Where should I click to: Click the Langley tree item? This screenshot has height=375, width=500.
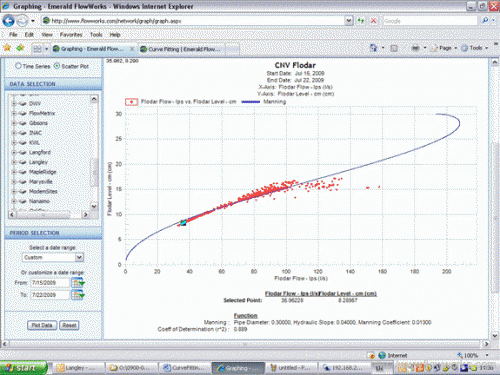click(38, 162)
